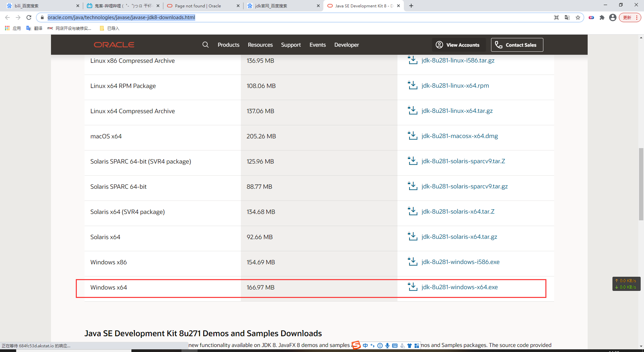
Task: Open the Support menu
Action: point(291,45)
